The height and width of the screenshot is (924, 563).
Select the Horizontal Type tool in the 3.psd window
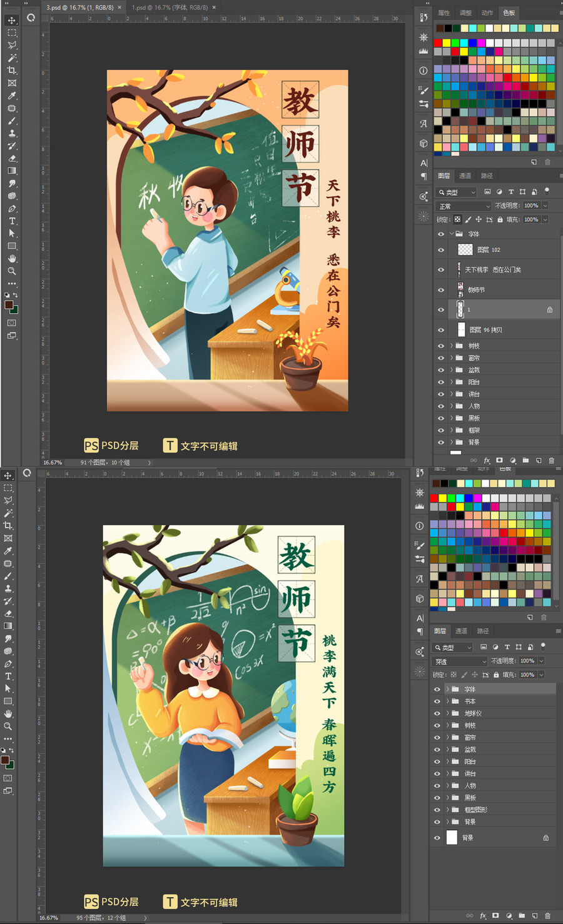pos(12,221)
